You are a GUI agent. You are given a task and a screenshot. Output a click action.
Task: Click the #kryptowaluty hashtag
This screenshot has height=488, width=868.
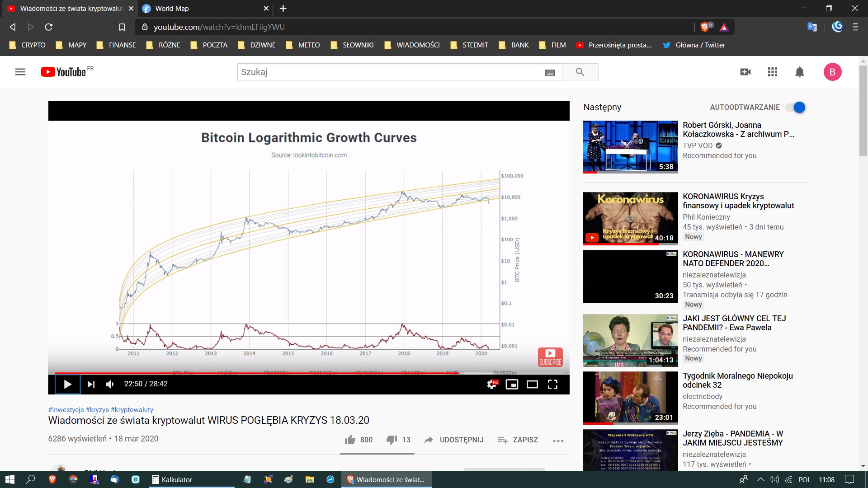click(x=132, y=409)
